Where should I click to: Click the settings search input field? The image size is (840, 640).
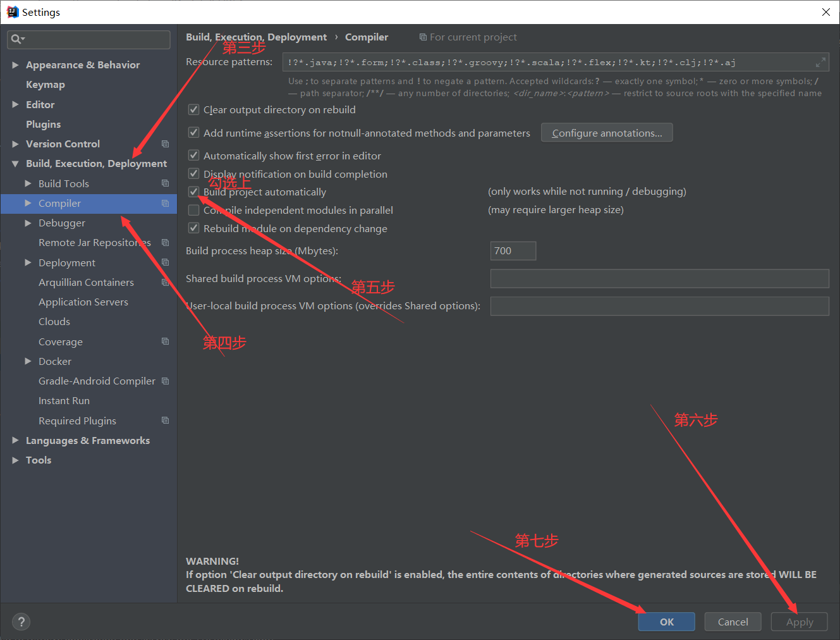click(x=88, y=39)
